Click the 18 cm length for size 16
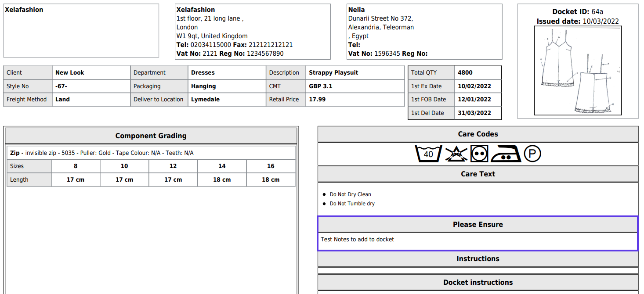Viewport: 644px width, 294px height. [x=271, y=180]
